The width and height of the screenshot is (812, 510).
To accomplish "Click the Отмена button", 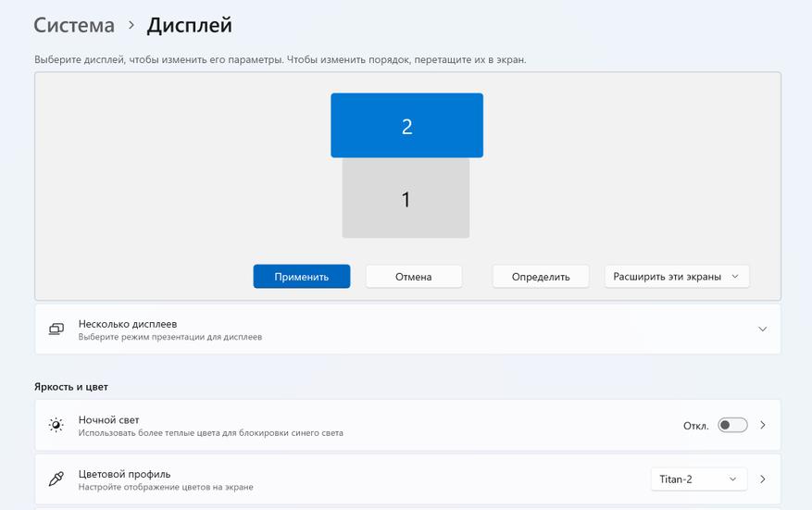I will coord(413,277).
